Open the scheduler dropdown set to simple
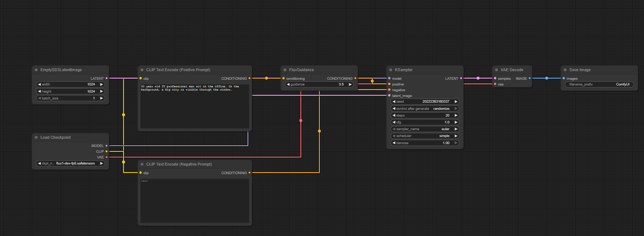 point(425,136)
